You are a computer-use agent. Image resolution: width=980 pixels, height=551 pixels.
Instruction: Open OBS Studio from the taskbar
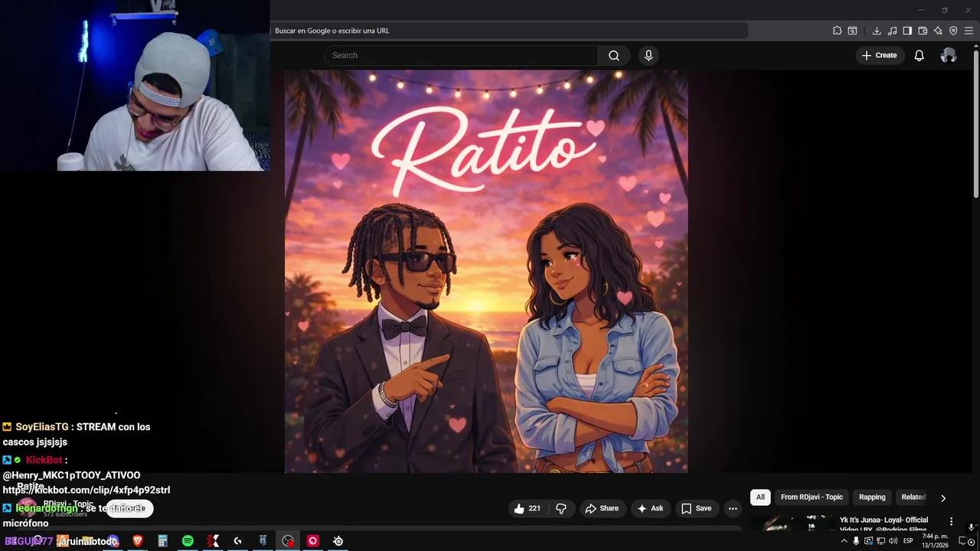288,541
